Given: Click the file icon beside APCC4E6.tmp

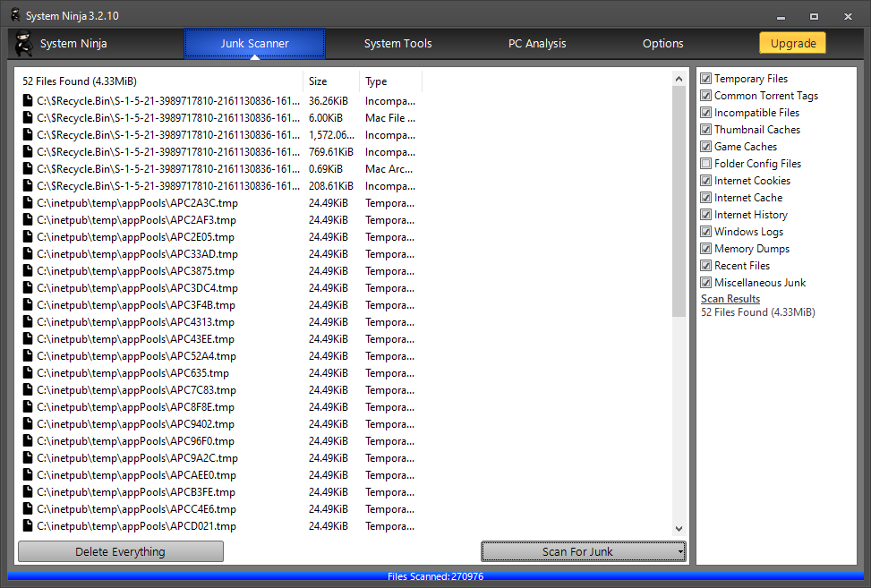Looking at the screenshot, I should coord(27,508).
